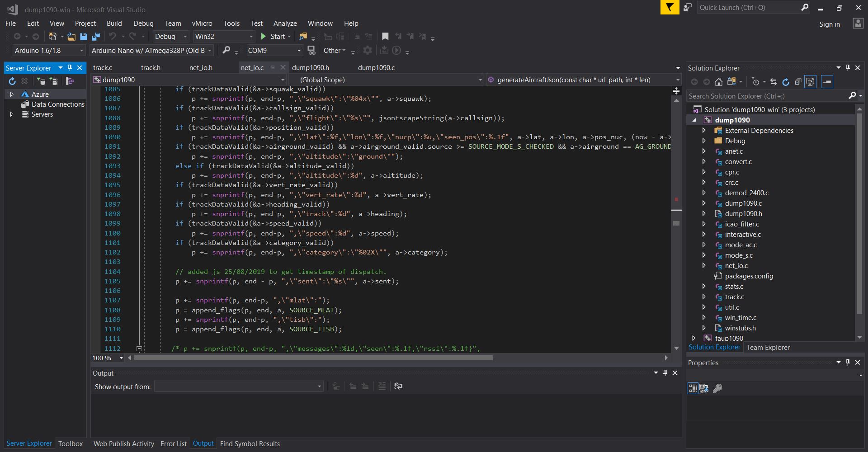This screenshot has height=452, width=868.
Task: Expand the External Dependencies folder
Action: [x=704, y=131]
